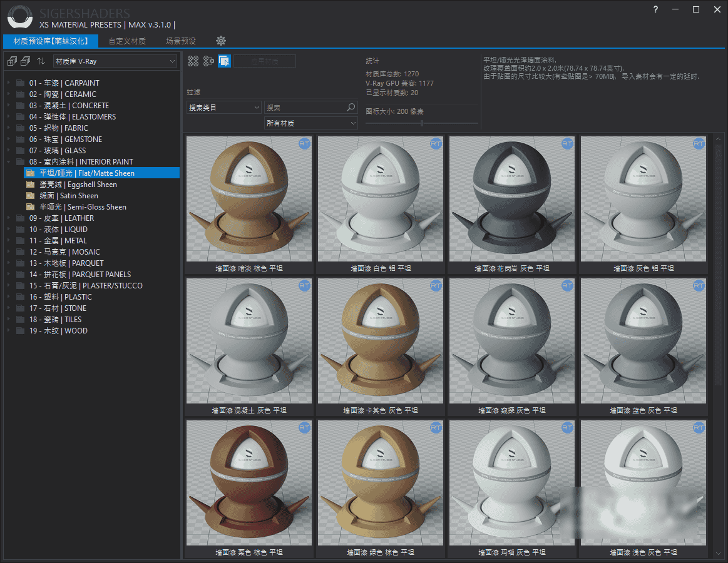This screenshot has width=728, height=563.
Task: Click the RT badge on 墙面漆 白色 铝 平坦
Action: coord(436,144)
